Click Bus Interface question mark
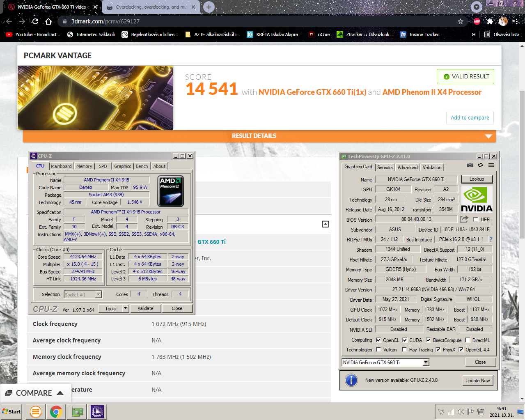 point(491,239)
